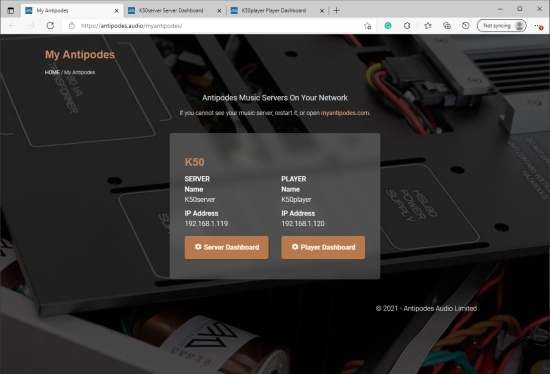This screenshot has height=374, width=550.
Task: Open tab actions menu icon
Action: [11, 11]
